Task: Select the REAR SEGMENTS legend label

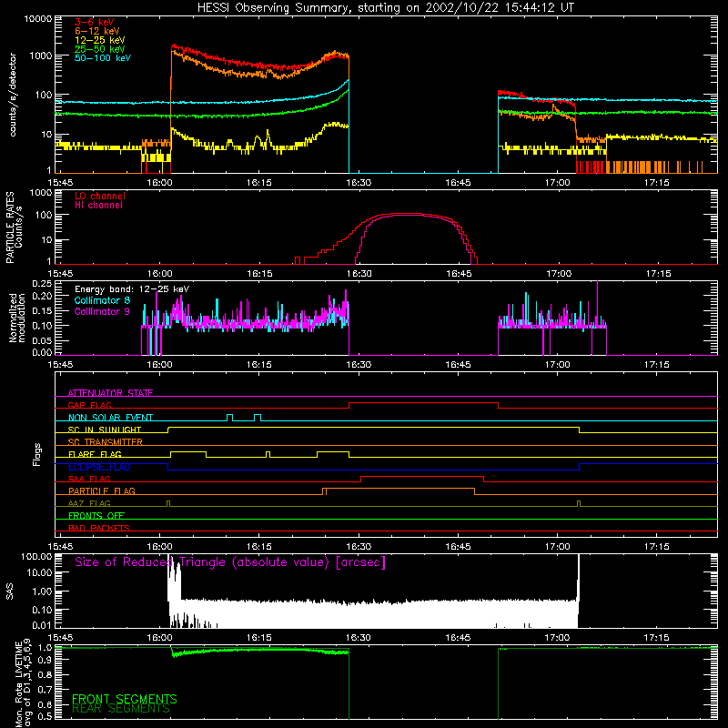Action: click(121, 709)
